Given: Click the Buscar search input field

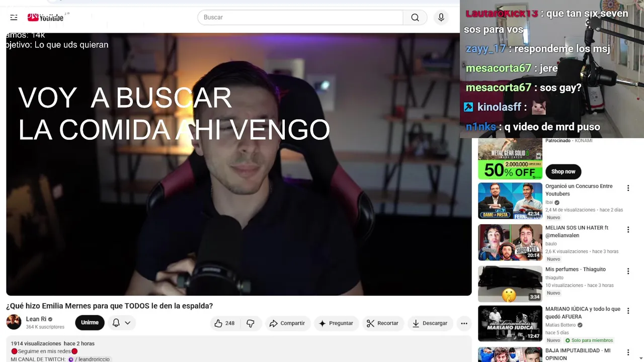Looking at the screenshot, I should click(x=300, y=17).
